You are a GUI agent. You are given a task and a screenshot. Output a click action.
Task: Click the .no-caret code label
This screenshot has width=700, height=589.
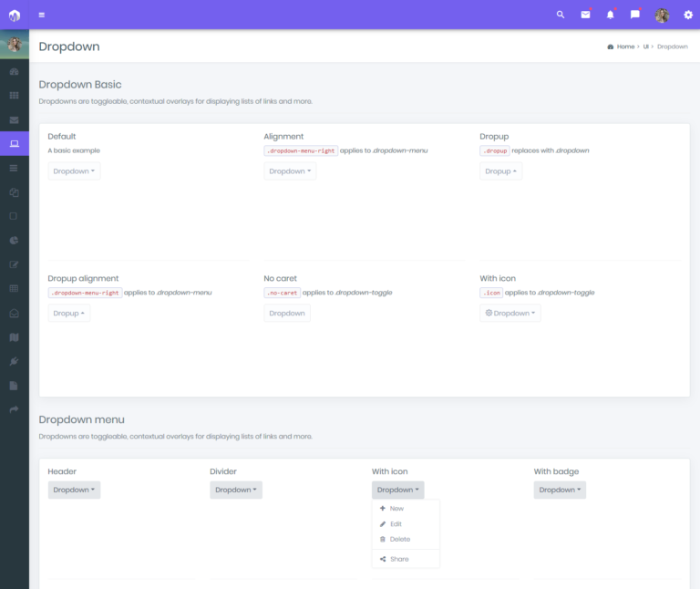(283, 293)
